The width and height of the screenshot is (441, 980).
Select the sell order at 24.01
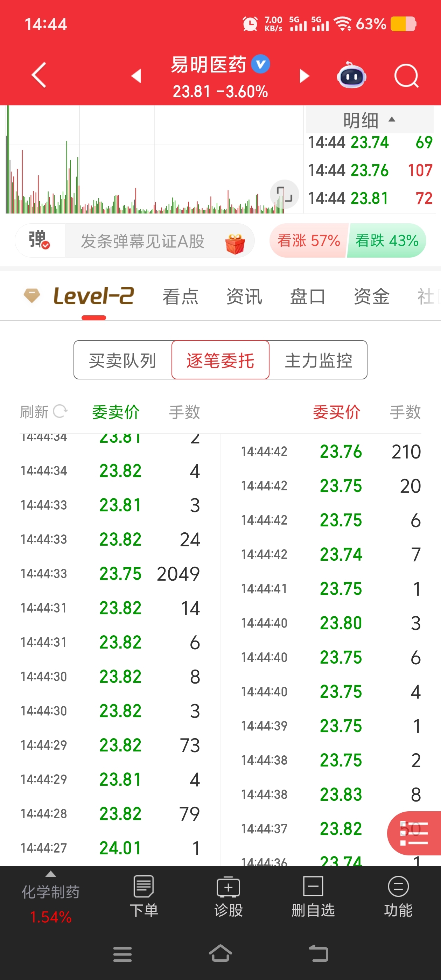pyautogui.click(x=110, y=848)
